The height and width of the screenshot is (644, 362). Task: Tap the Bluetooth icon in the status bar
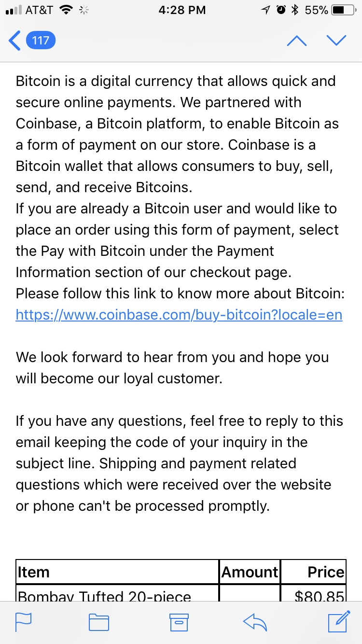[294, 10]
